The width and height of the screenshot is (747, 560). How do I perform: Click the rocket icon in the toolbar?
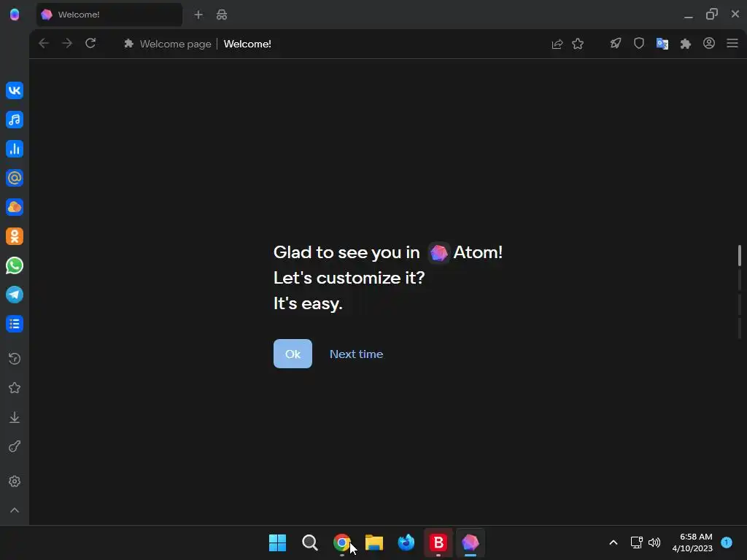coord(616,44)
